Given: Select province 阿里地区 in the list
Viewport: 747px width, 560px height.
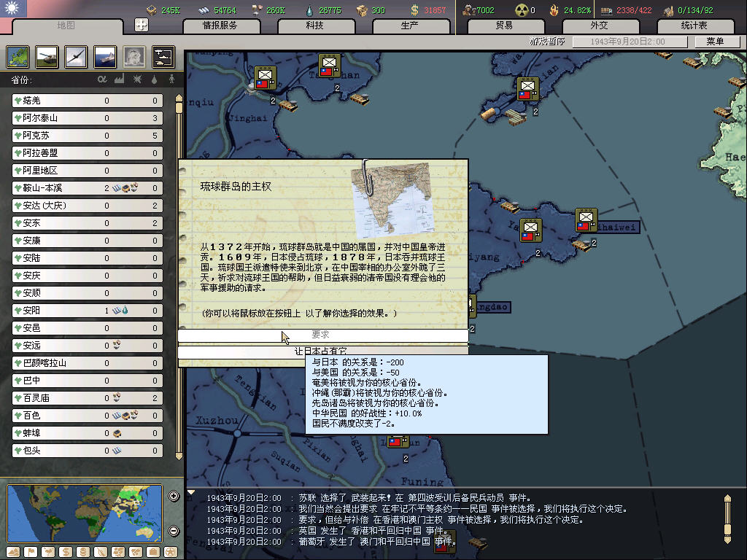Looking at the screenshot, I should click(88, 171).
